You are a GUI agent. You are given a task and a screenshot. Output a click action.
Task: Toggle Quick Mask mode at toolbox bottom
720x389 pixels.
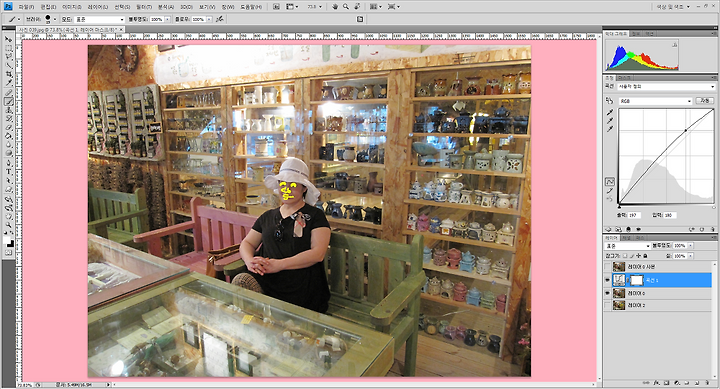9,253
